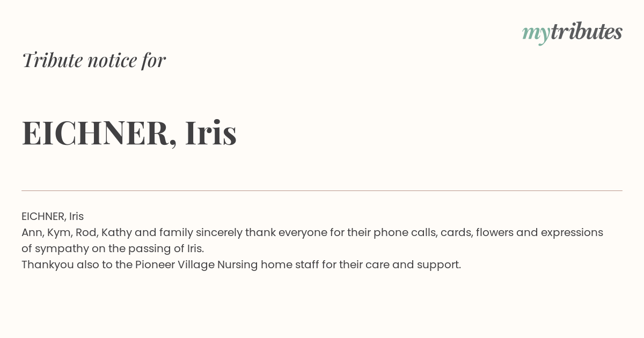Click the mytributes logo
This screenshot has height=338, width=644.
pyautogui.click(x=572, y=33)
